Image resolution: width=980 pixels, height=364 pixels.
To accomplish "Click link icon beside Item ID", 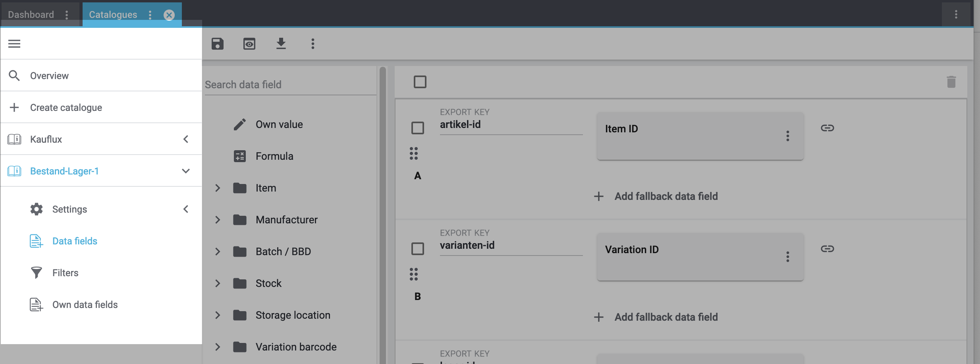I will [827, 128].
